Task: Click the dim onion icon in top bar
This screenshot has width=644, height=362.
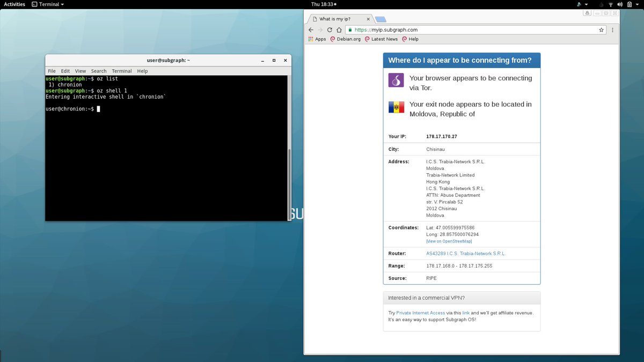Action: coord(601,4)
